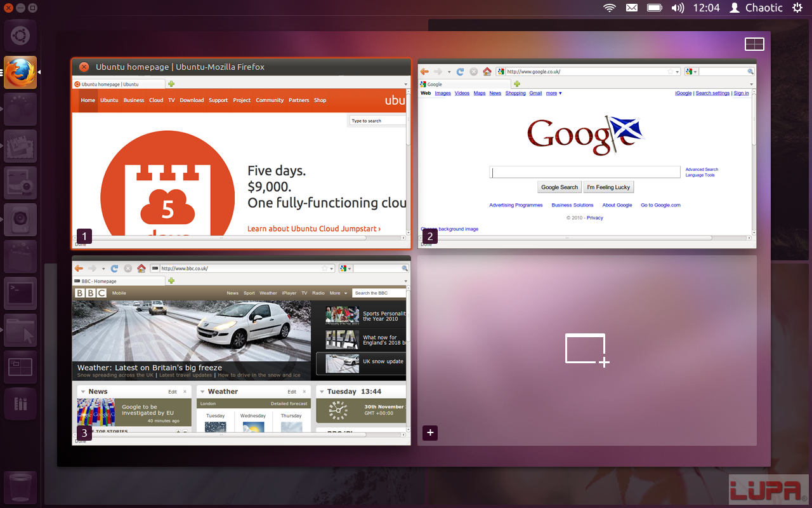Collapse the News module on the BBC page
The height and width of the screenshot is (508, 812).
[83, 392]
